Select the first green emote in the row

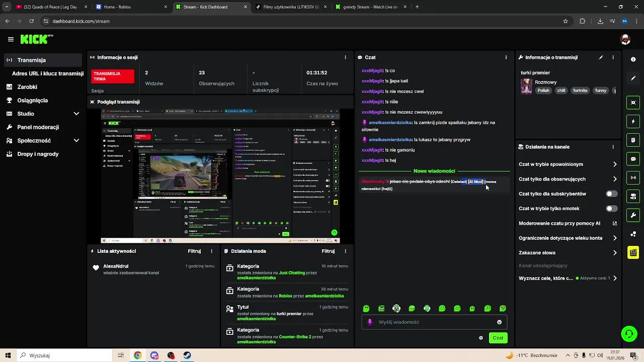366,309
